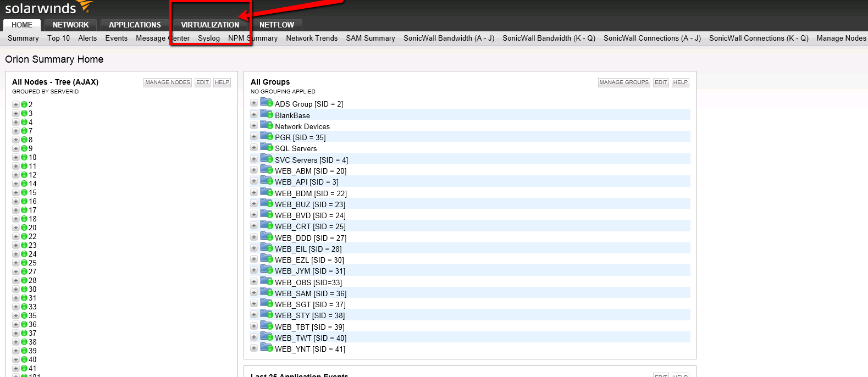Open SonicWall Bandwidth (A - J) view
Image resolution: width=868 pixels, height=377 pixels.
tap(449, 38)
